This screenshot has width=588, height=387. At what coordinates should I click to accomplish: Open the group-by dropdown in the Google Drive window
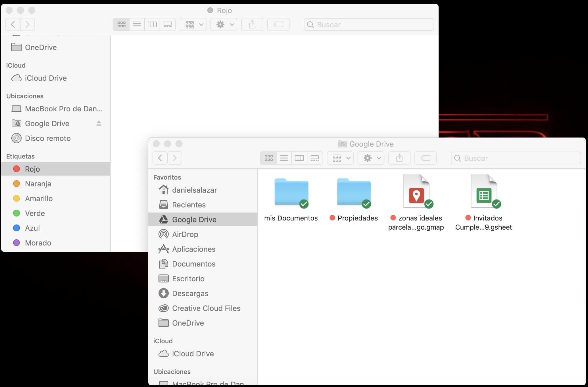click(x=340, y=158)
